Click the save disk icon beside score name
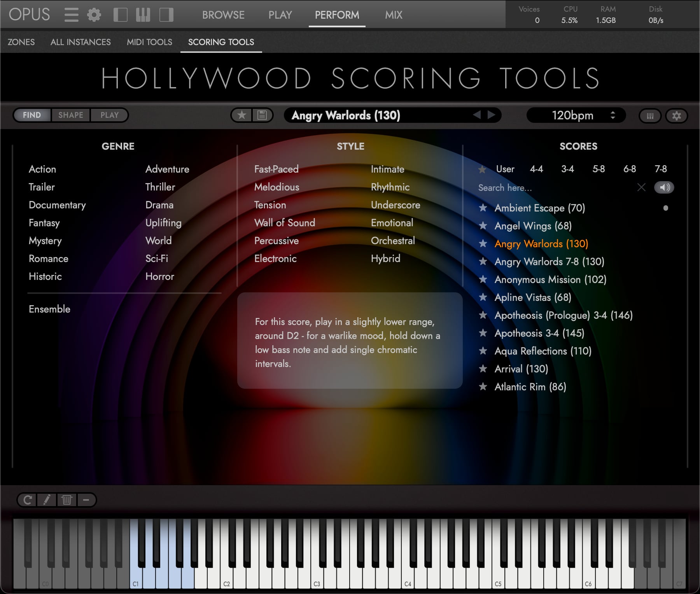 (x=262, y=115)
